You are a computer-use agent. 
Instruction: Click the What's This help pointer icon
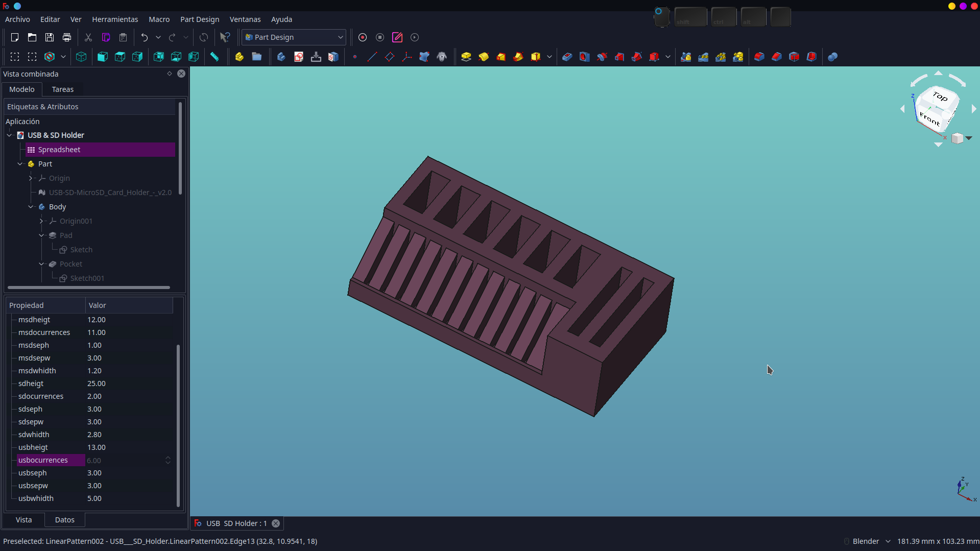[225, 37]
